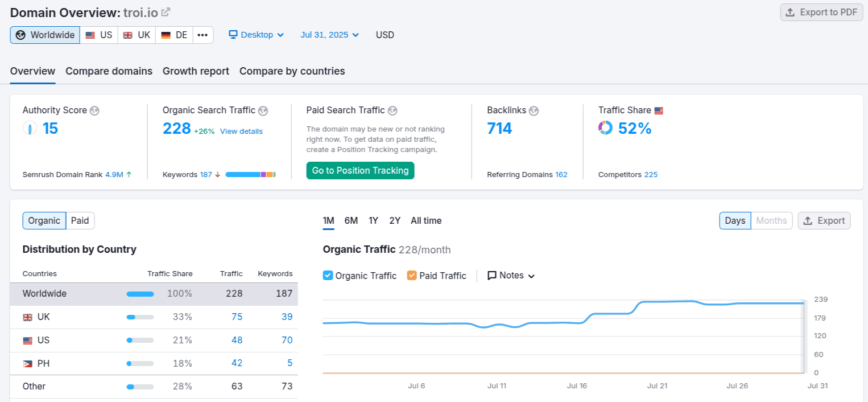Select the Worldwide database button

45,35
